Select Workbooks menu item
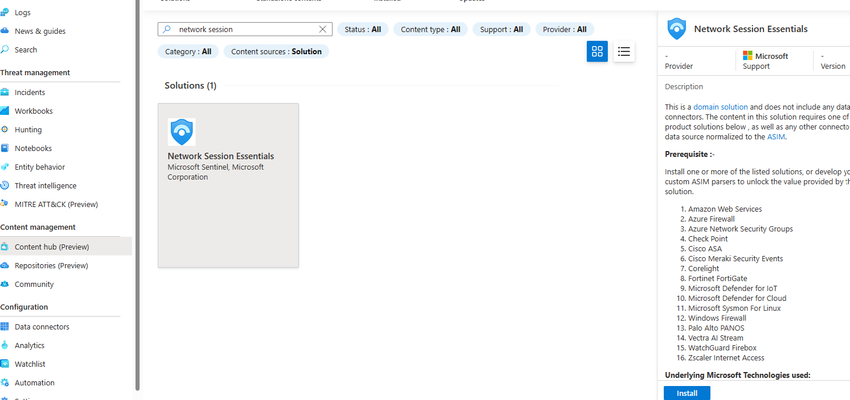Image resolution: width=850 pixels, height=400 pixels. click(x=34, y=111)
